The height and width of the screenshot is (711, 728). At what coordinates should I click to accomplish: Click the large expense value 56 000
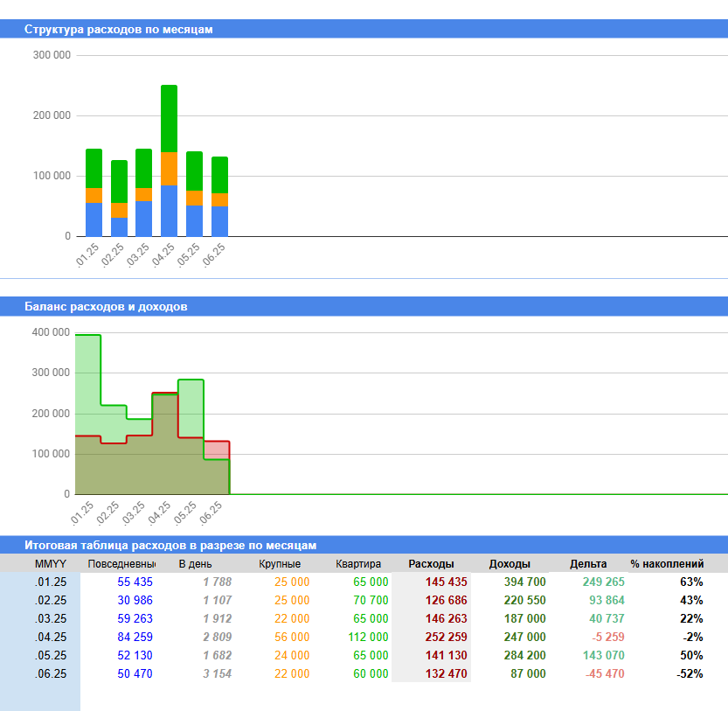[x=292, y=638]
